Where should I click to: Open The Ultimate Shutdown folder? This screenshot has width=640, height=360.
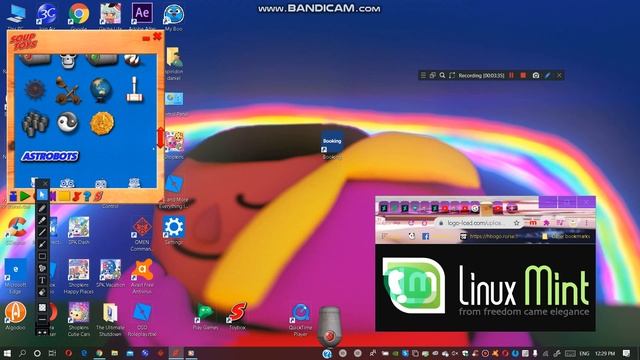pos(110,319)
